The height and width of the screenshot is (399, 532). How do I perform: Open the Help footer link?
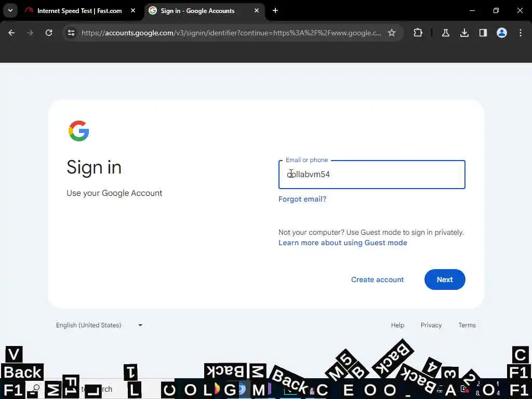click(397, 325)
